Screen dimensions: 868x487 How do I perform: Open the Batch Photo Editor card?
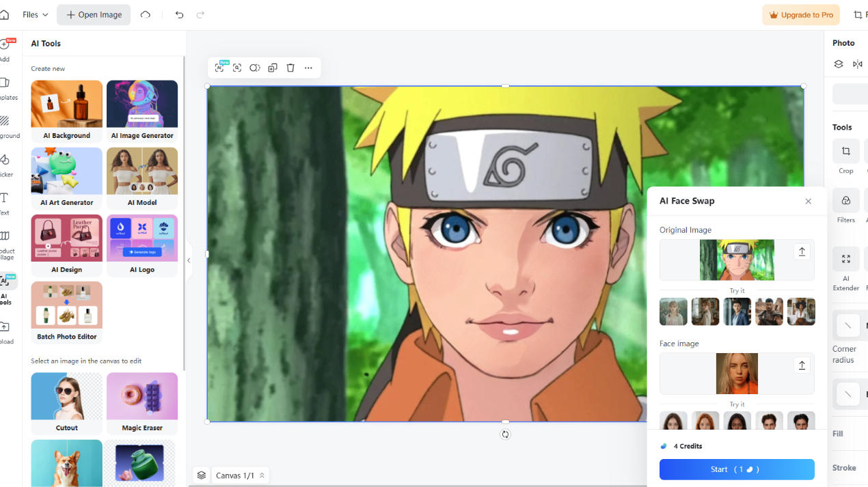point(67,312)
